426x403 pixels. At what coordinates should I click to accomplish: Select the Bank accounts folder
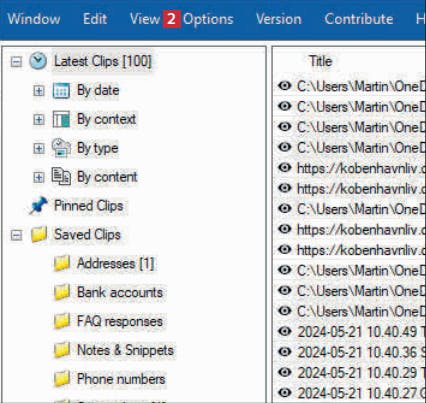pos(120,292)
